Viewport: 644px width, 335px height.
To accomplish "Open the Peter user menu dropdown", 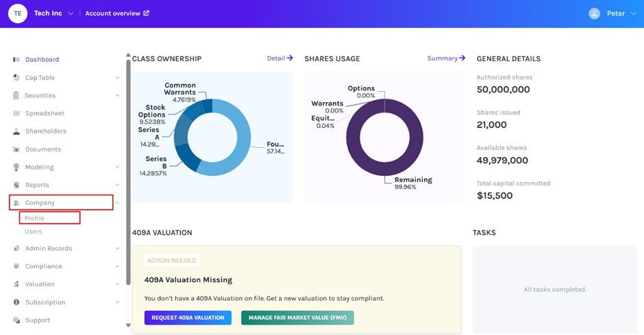I will tap(632, 14).
